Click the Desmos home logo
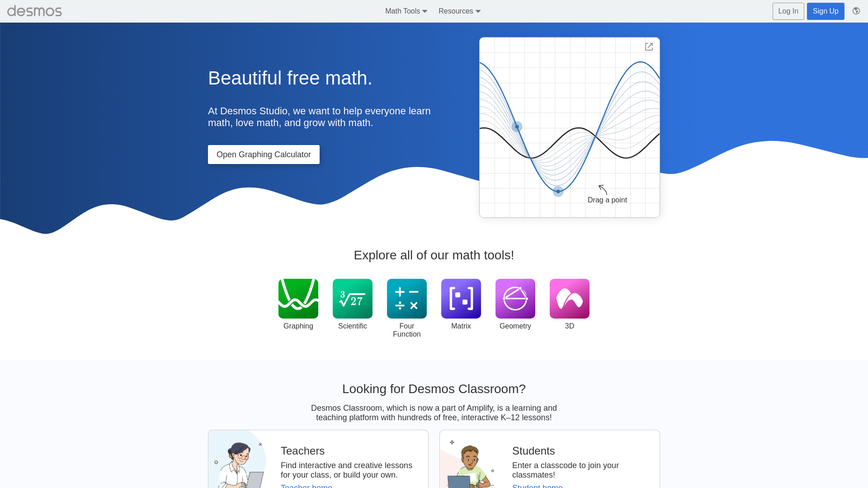This screenshot has height=488, width=868. [34, 11]
